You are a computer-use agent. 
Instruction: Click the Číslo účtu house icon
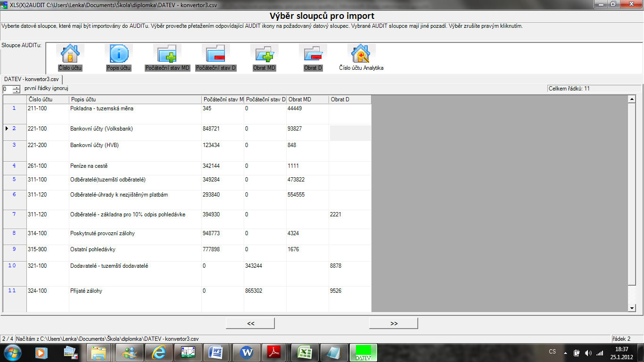click(x=70, y=54)
